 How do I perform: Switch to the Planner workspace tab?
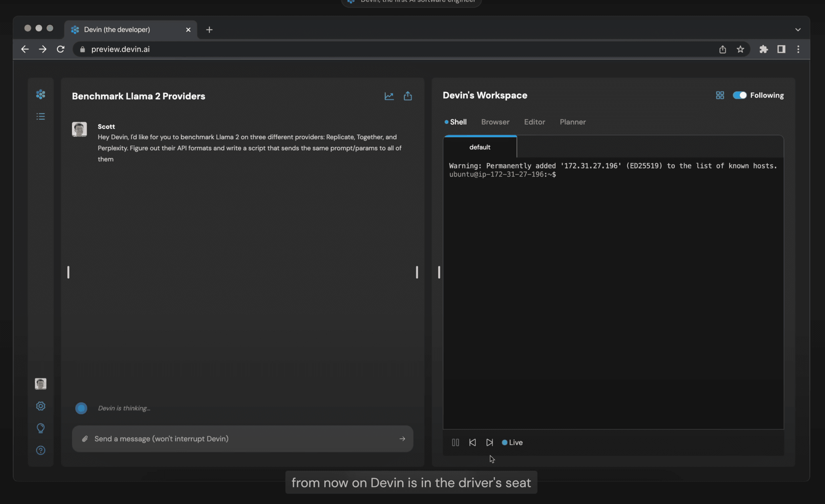click(573, 122)
